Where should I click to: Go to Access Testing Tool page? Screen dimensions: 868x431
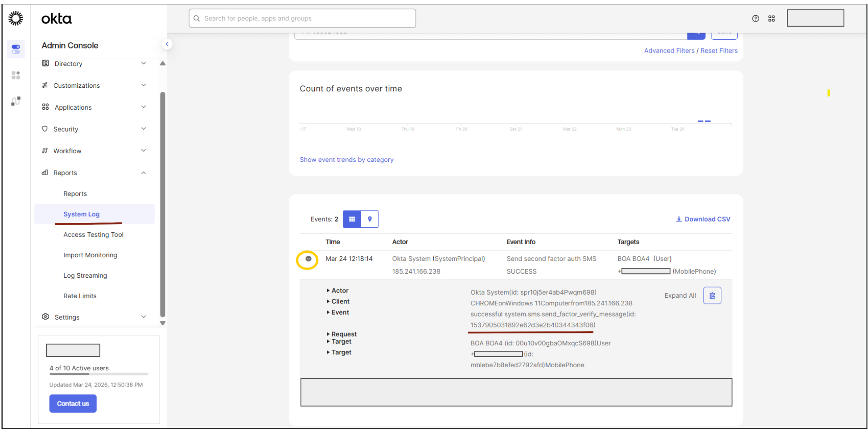(93, 234)
